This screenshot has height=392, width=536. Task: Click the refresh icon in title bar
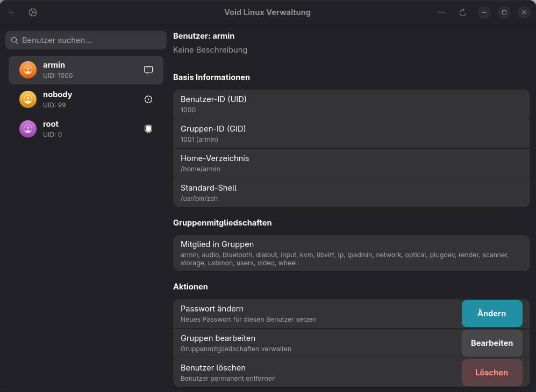coord(462,12)
